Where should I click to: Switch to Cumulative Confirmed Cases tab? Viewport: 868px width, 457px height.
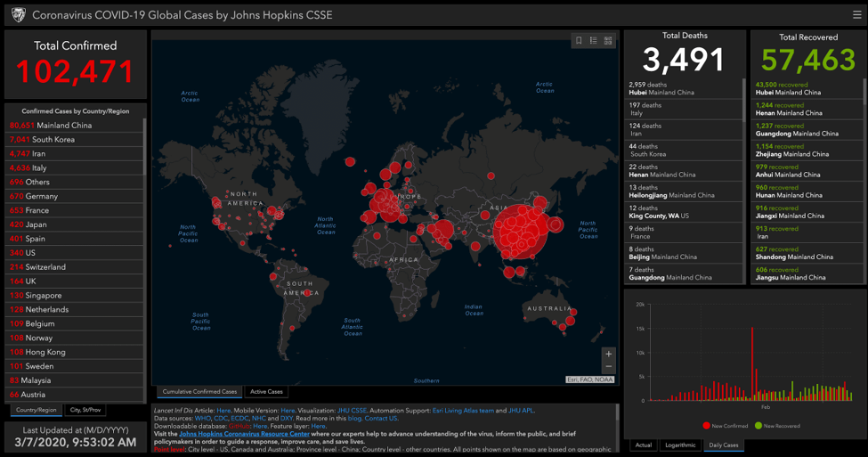(199, 392)
